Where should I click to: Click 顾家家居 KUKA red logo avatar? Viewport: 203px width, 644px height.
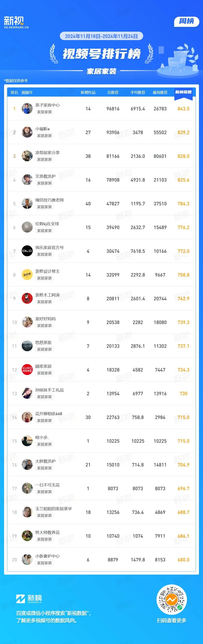pos(27,369)
